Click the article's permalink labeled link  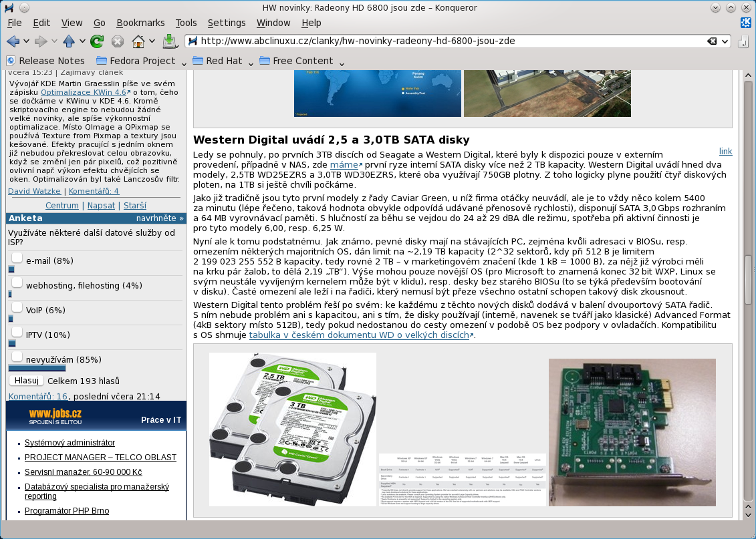(x=726, y=151)
